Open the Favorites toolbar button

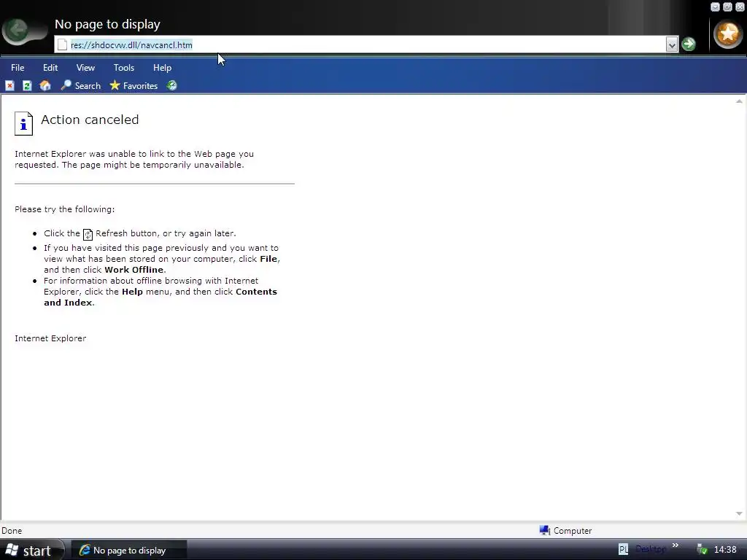coord(133,86)
